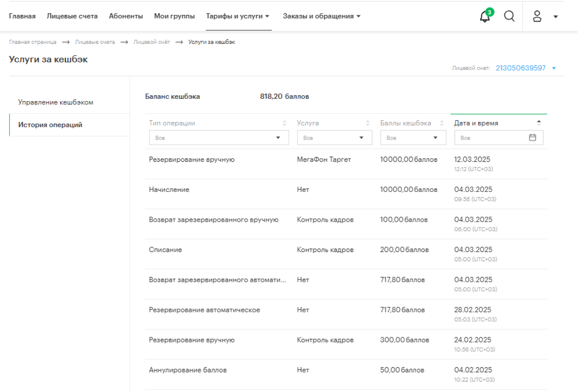The width and height of the screenshot is (578, 392).
Task: Follow Главная страница breadcrumb link
Action: [x=33, y=42]
